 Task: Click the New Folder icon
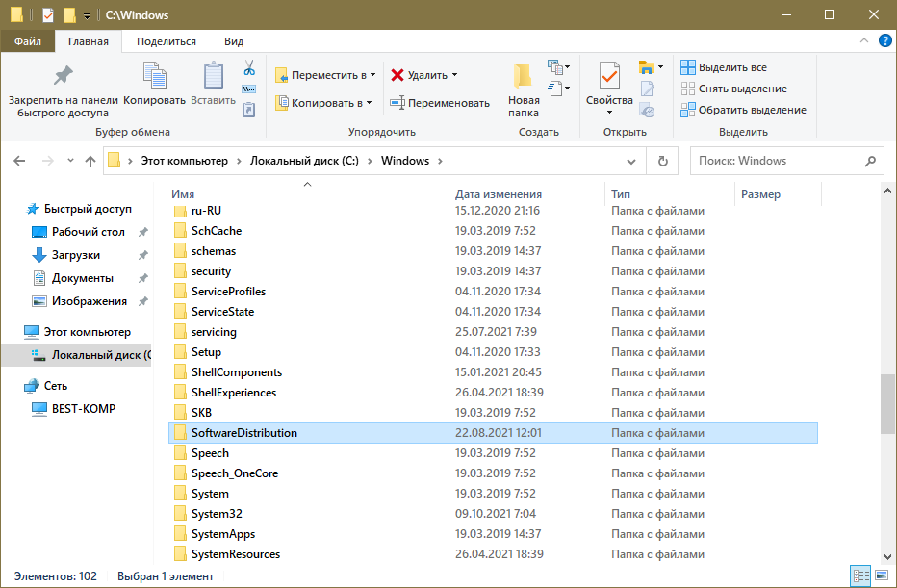(x=524, y=76)
